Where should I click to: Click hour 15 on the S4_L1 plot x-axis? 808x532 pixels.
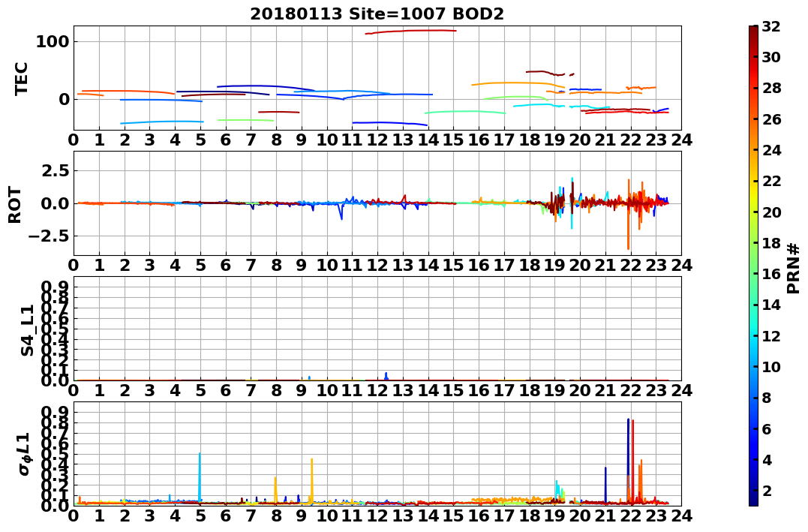[453, 390]
